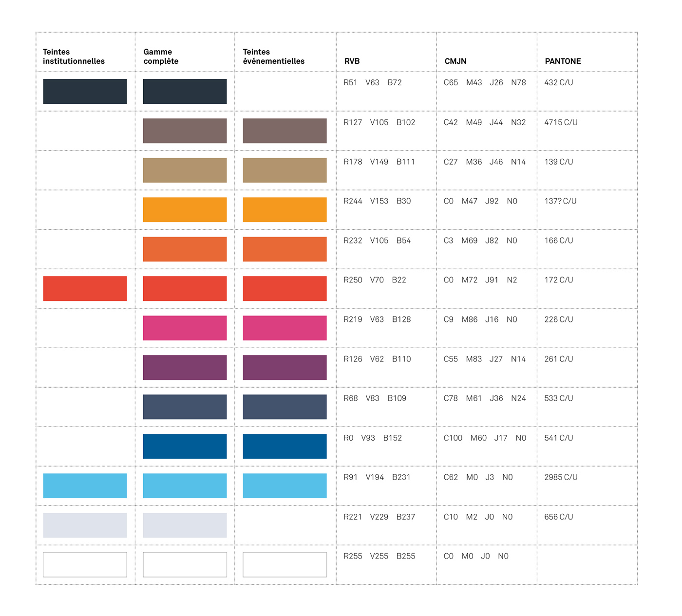Click the 432 C/U Pantone value

559,82
